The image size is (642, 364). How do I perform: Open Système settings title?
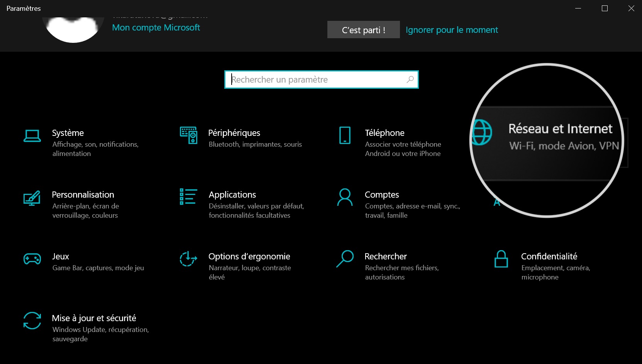click(x=68, y=133)
